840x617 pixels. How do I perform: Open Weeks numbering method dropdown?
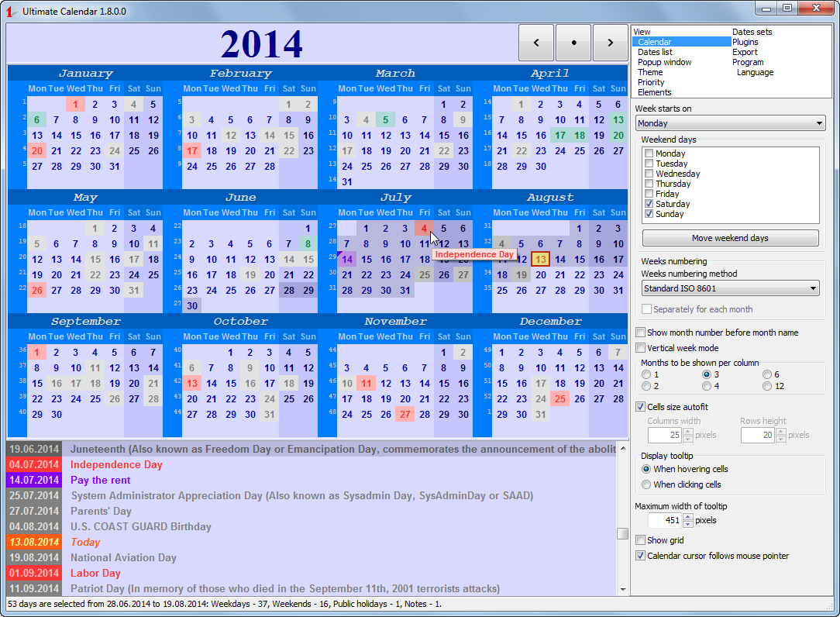coord(730,288)
